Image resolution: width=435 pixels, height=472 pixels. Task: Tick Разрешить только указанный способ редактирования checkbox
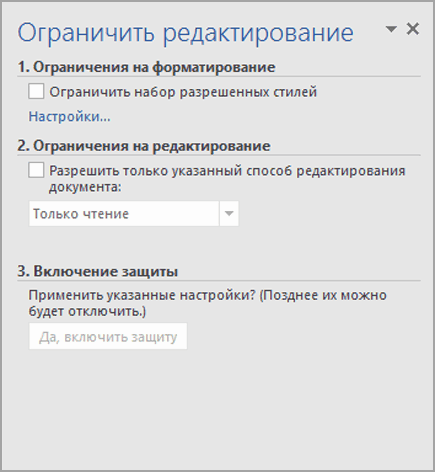tap(36, 170)
